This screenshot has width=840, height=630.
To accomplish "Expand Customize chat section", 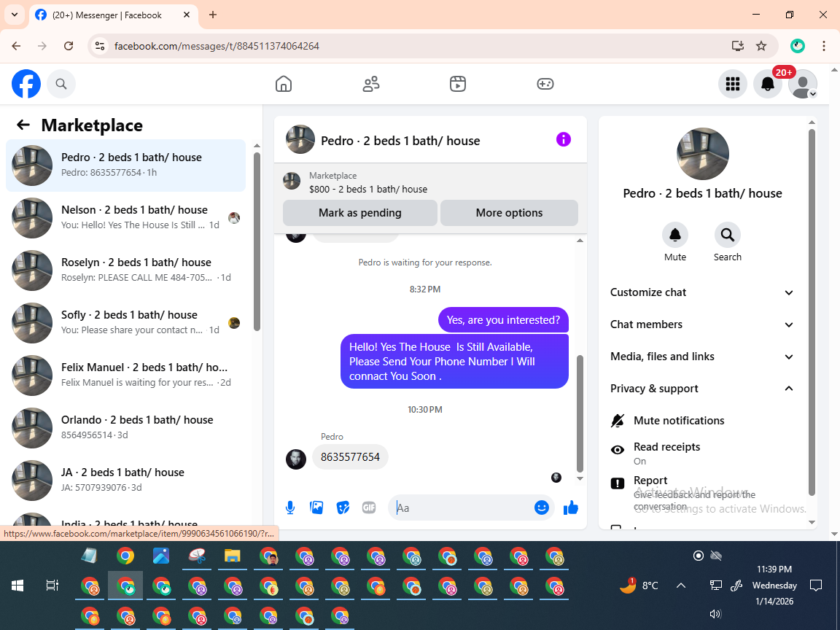I will click(x=701, y=292).
